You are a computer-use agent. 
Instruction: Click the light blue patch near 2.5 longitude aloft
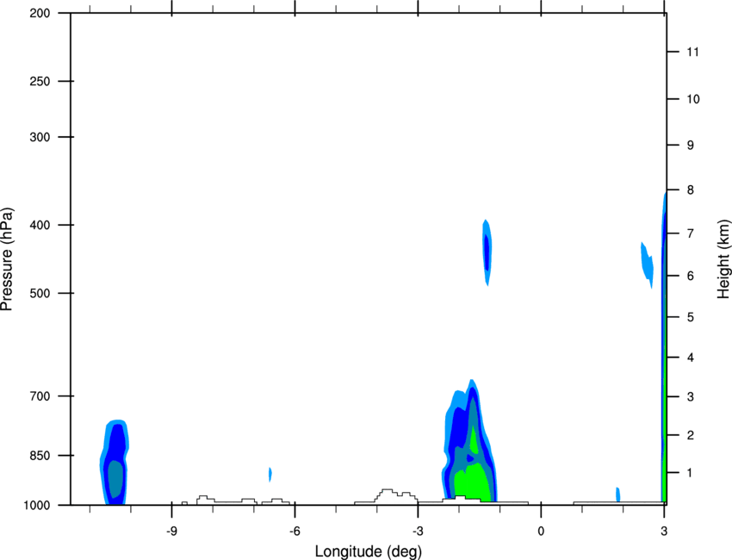tap(647, 264)
